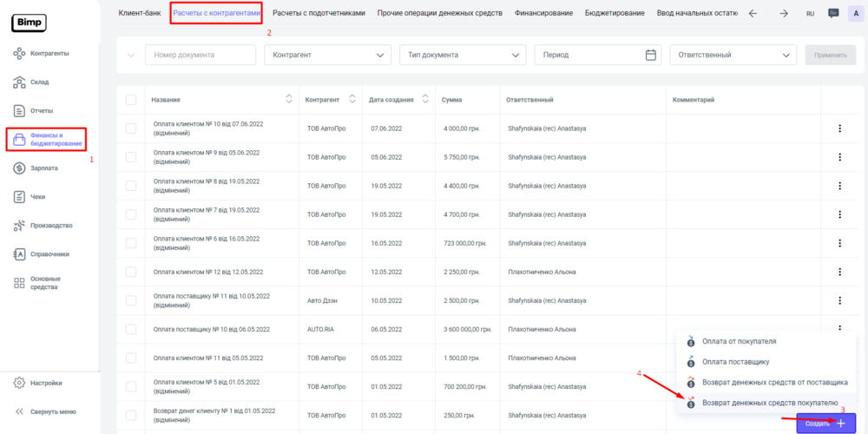Viewport: 868px width, 434px height.
Task: Click the chat messages icon in header
Action: click(x=833, y=13)
